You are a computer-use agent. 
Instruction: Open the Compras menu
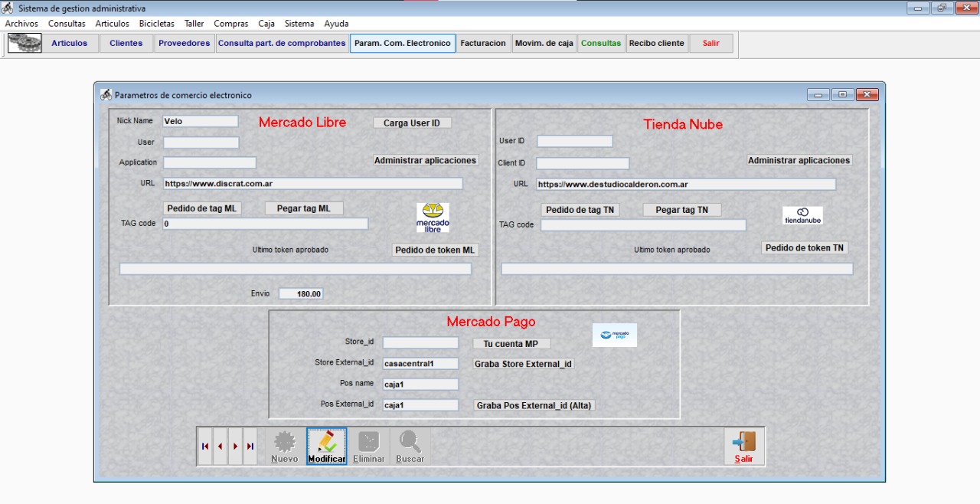pyautogui.click(x=231, y=24)
